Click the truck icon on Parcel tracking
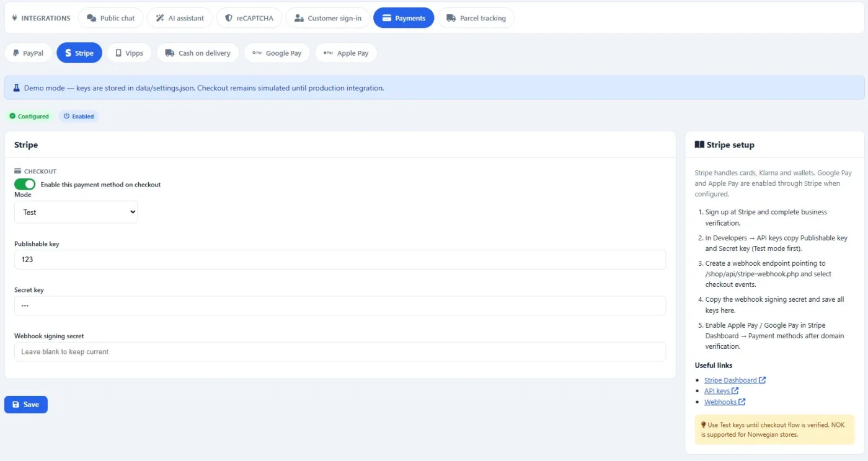The width and height of the screenshot is (868, 461). [451, 18]
